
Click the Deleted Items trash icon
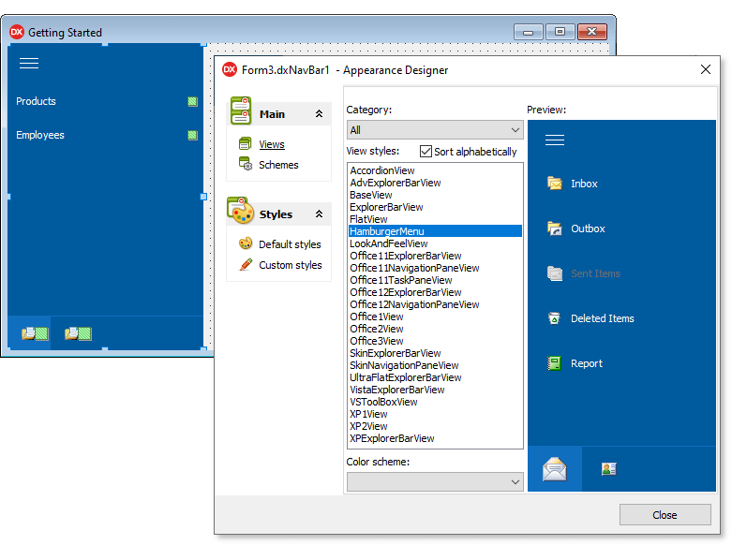click(x=555, y=318)
